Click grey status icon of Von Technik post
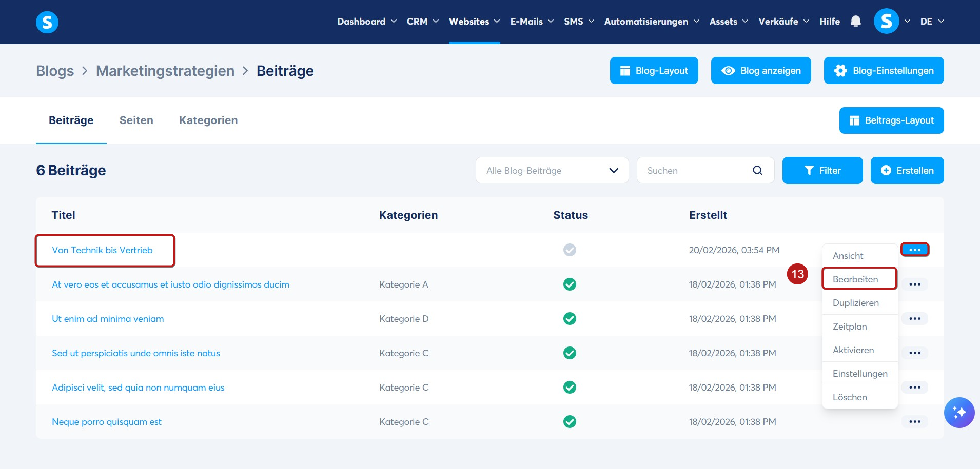Viewport: 980px width, 469px height. 570,250
